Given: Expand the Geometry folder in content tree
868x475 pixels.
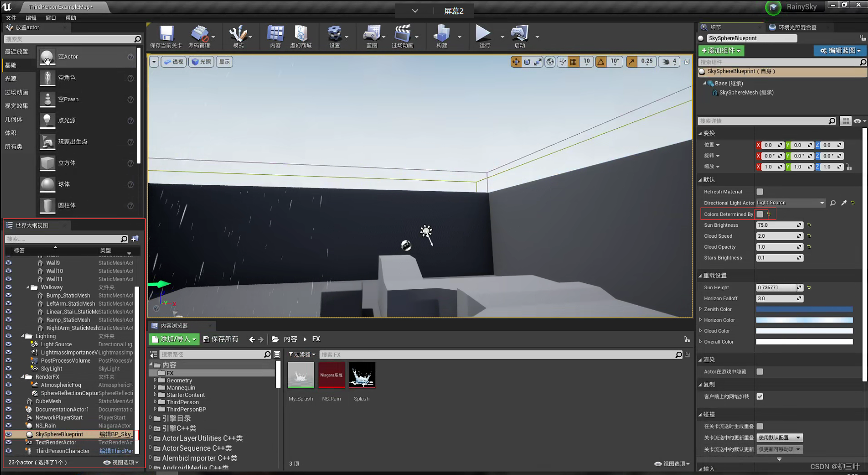Looking at the screenshot, I should tap(155, 380).
